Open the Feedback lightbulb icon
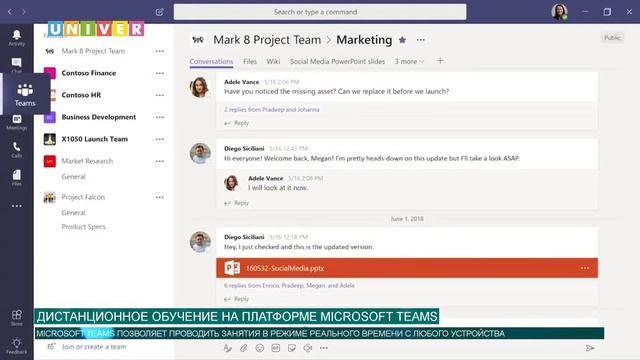The image size is (640, 360). tap(17, 345)
